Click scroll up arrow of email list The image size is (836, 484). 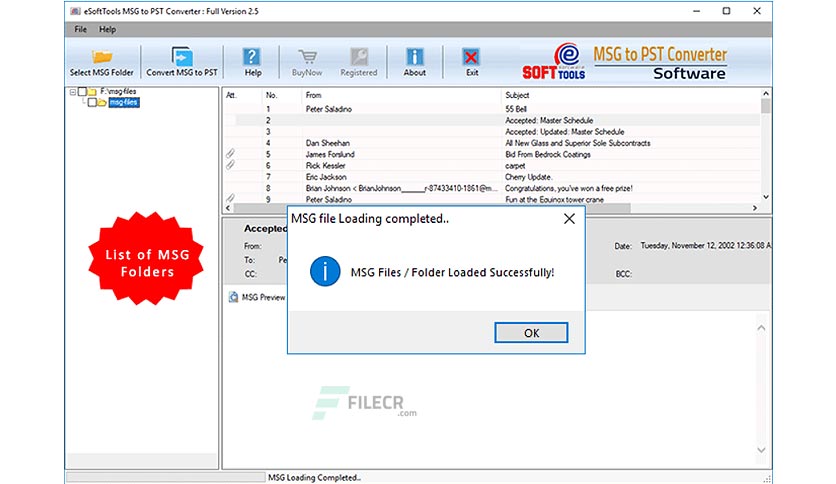[x=766, y=93]
